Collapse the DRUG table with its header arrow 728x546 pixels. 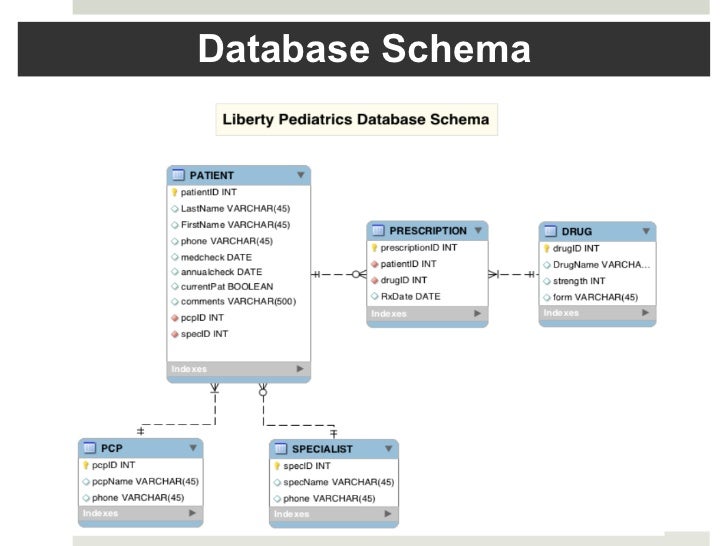[x=646, y=231]
